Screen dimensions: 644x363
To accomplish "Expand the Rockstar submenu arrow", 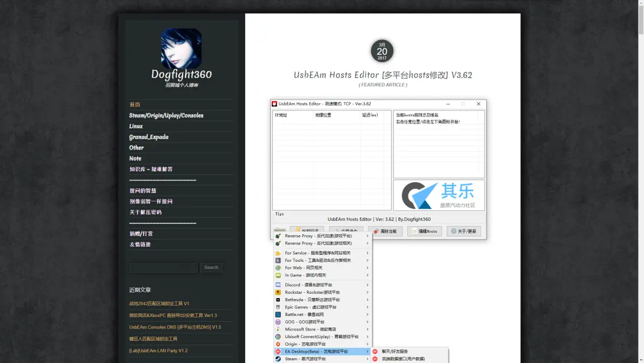I will [x=367, y=292].
